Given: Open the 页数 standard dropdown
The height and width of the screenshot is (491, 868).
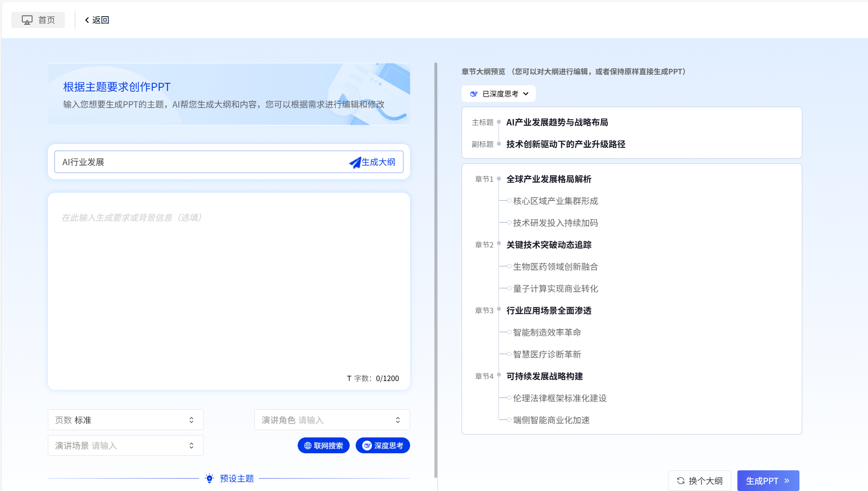Looking at the screenshot, I should click(x=126, y=420).
